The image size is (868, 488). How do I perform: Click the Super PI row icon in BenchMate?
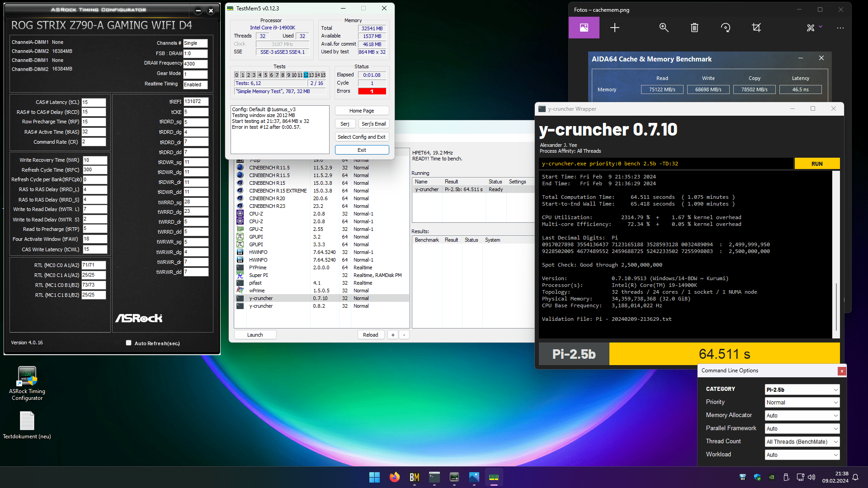(x=240, y=275)
